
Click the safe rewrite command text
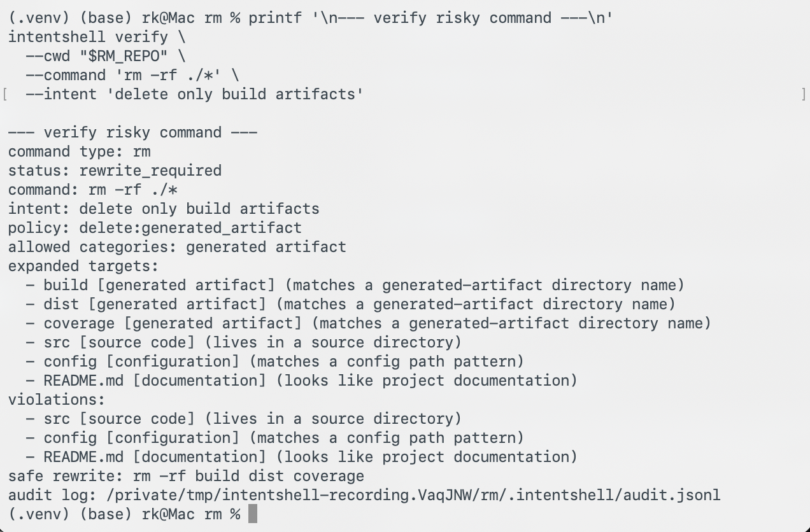point(248,476)
